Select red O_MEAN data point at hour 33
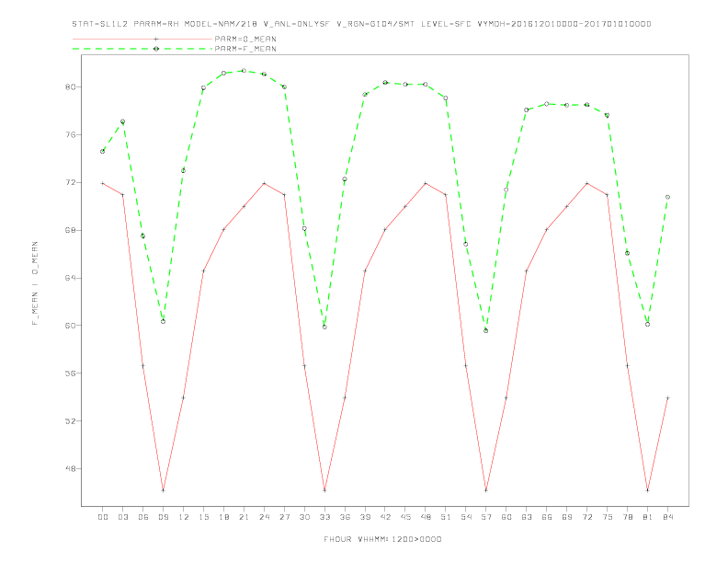 324,490
